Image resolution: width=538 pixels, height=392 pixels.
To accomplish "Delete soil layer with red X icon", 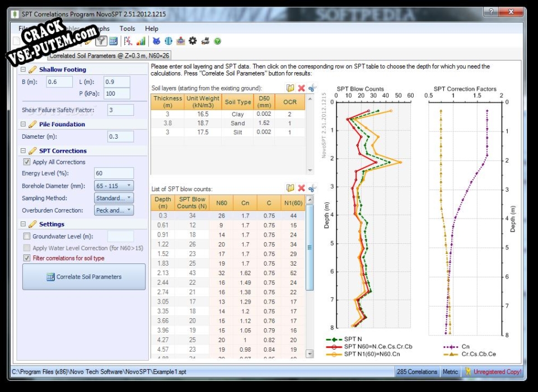I will pyautogui.click(x=301, y=88).
